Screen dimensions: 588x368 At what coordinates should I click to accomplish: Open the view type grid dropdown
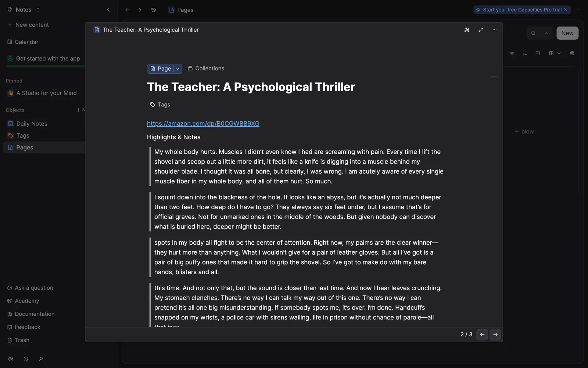click(x=555, y=53)
